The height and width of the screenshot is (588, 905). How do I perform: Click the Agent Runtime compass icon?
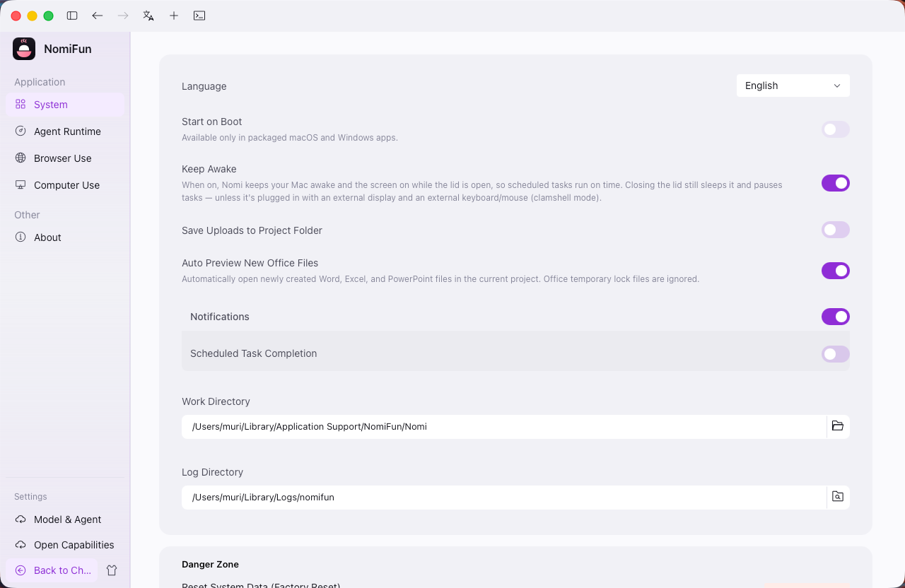(x=21, y=131)
